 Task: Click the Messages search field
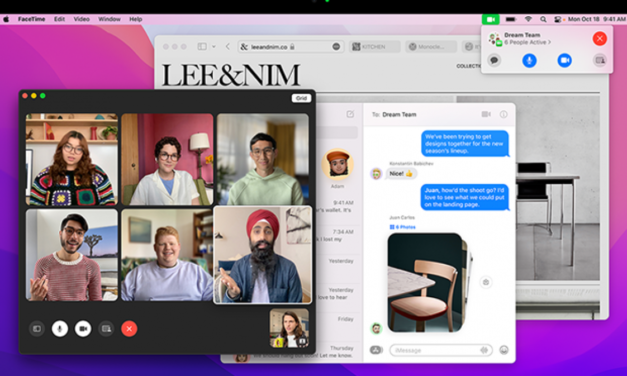337,132
